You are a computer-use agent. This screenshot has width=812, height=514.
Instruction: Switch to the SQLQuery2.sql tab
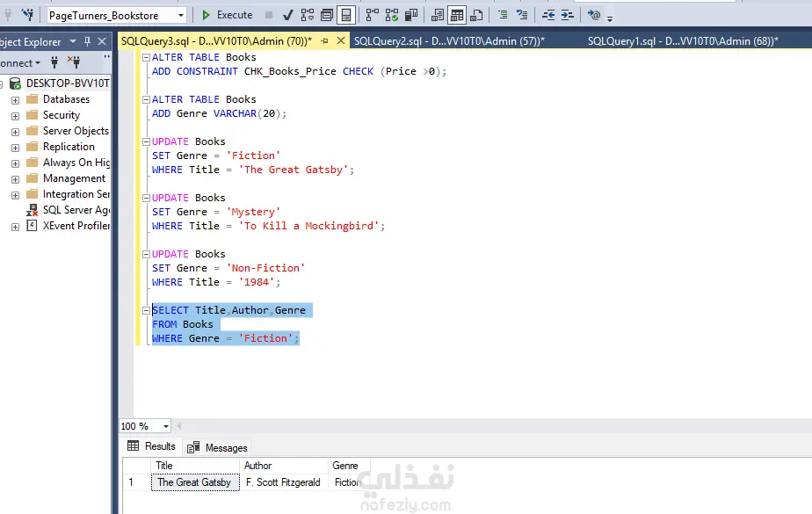(x=449, y=41)
